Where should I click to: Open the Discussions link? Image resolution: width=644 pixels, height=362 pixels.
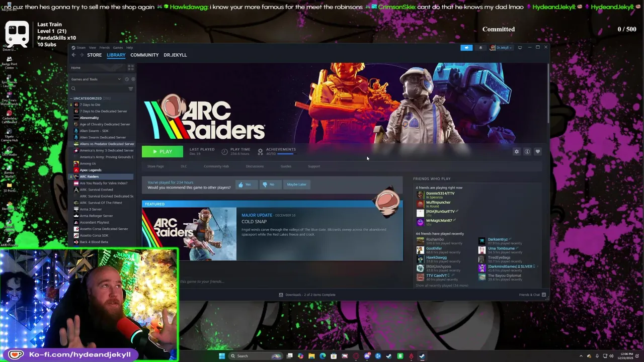point(255,166)
